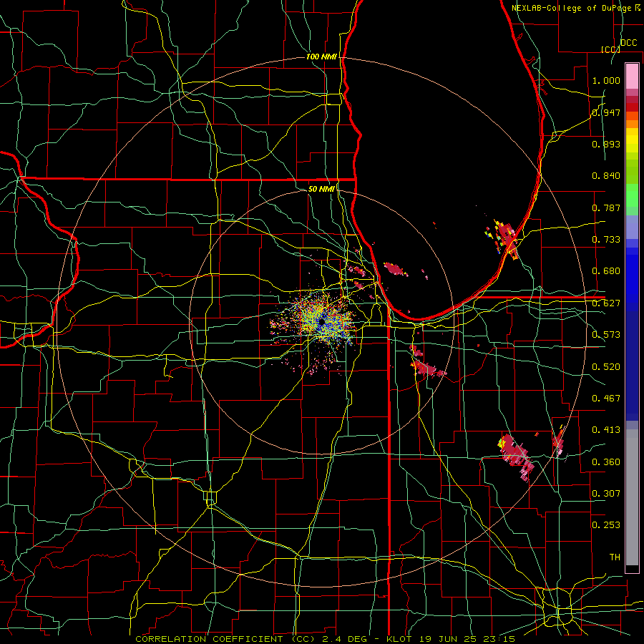Click the 0.947 scale value

pos(606,112)
